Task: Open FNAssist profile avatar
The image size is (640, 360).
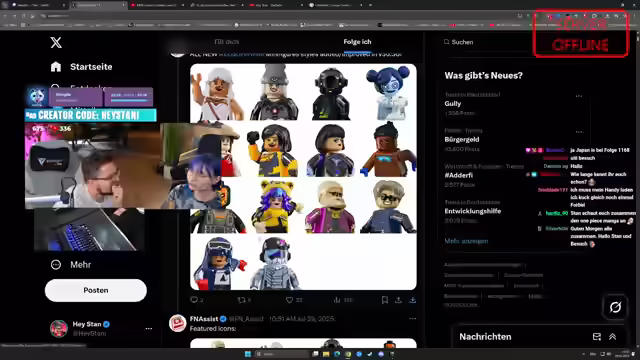Action: click(178, 323)
